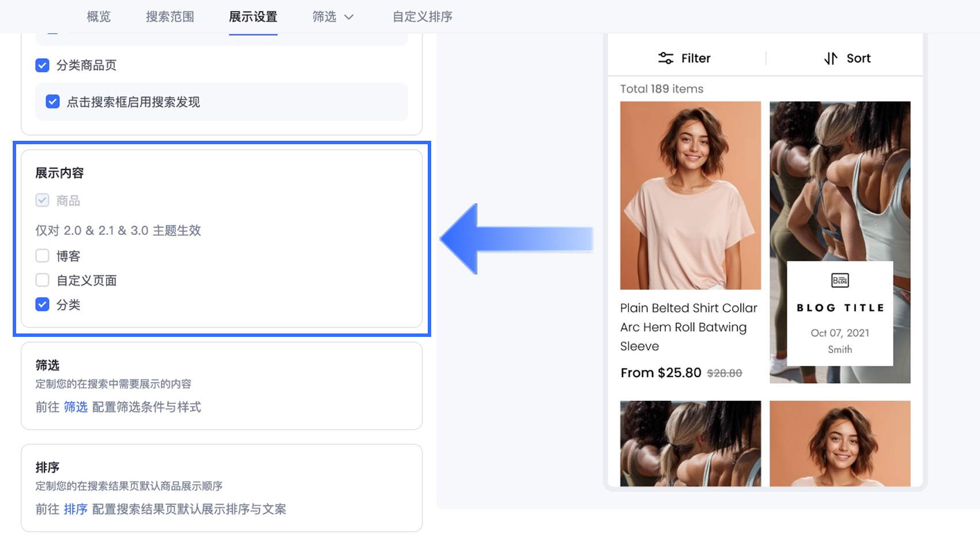Click the 定制您的在搜索中需要展示的内容 description

114,384
